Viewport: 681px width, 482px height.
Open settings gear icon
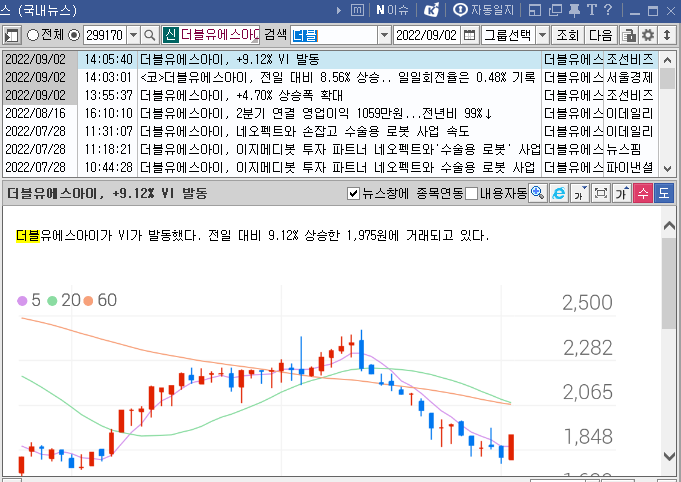(648, 35)
